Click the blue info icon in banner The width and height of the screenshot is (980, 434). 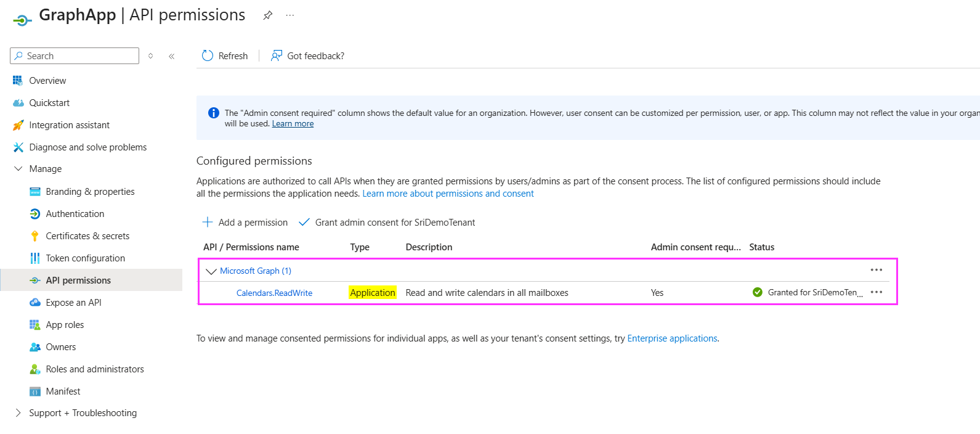(214, 113)
